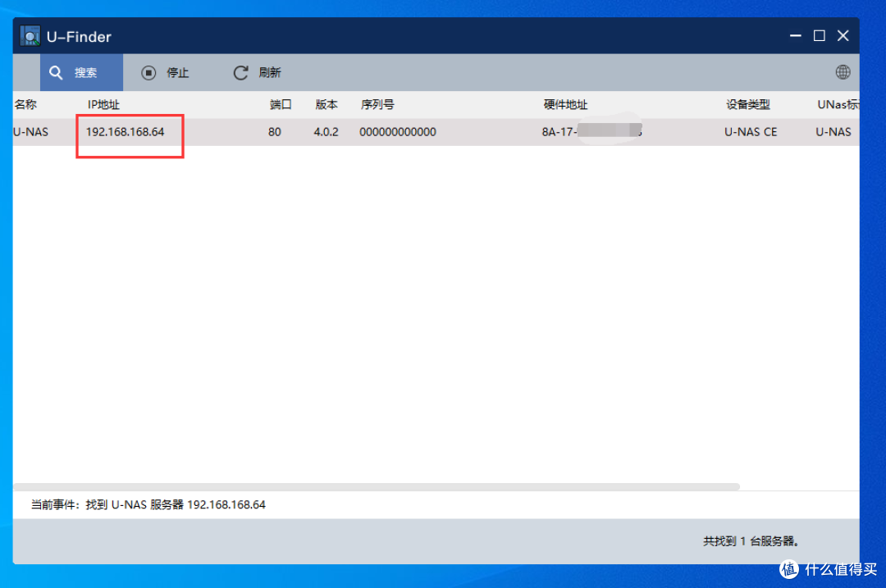Screen dimensions: 886x588
Task: Click the 版本 column header
Action: pos(326,104)
